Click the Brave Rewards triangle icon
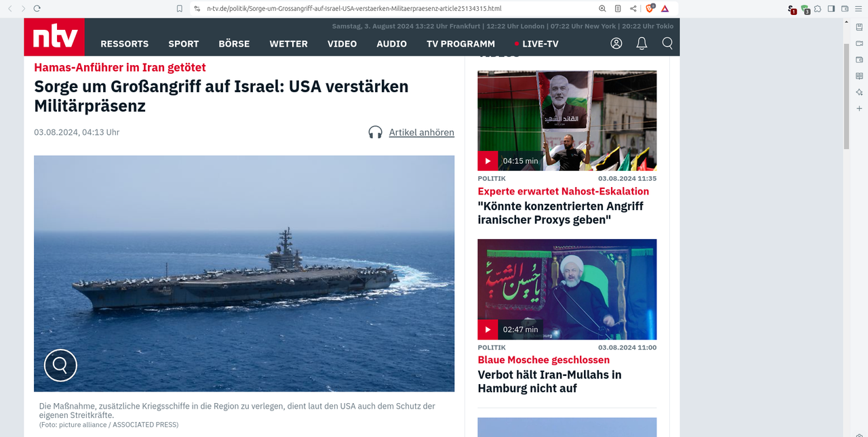Screen dimensions: 868x437 665,8
